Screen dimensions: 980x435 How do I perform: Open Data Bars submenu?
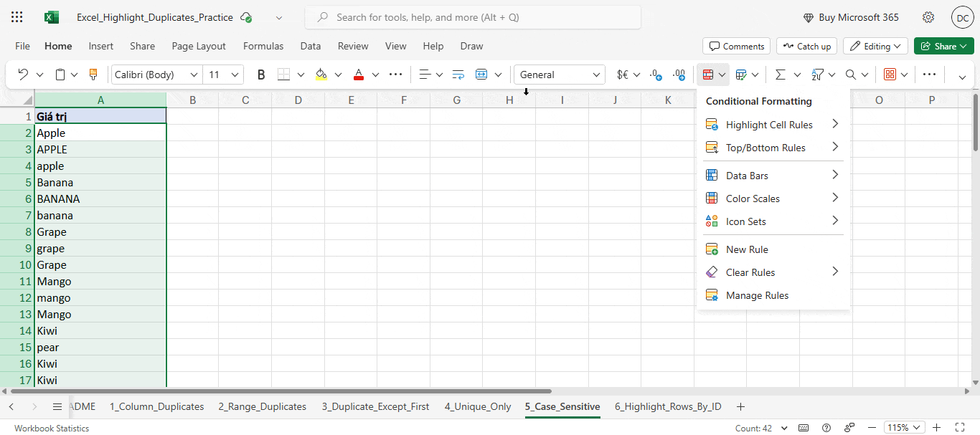[x=773, y=176]
